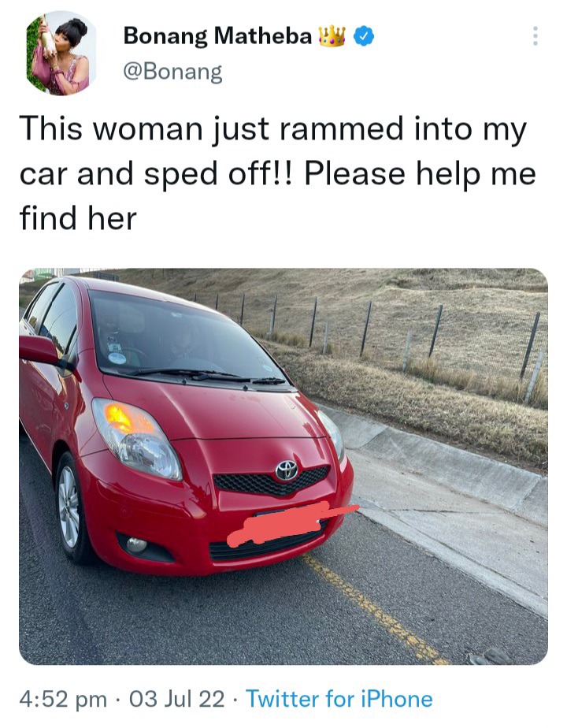Click the yellow road line in photo
Viewport: 567px width, 728px height.
pos(374,609)
